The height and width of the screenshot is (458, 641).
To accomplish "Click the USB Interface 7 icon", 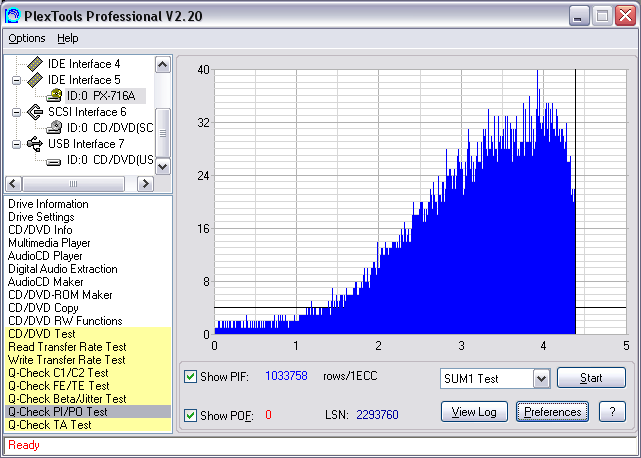I will [35, 144].
